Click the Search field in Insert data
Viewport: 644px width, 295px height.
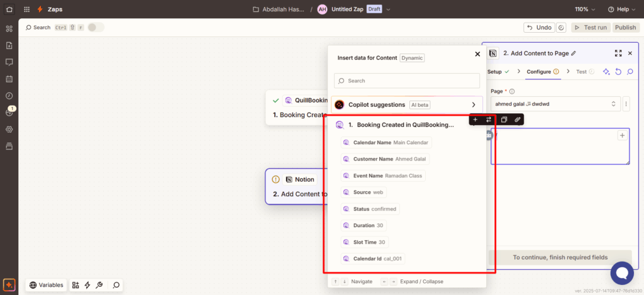pos(408,81)
